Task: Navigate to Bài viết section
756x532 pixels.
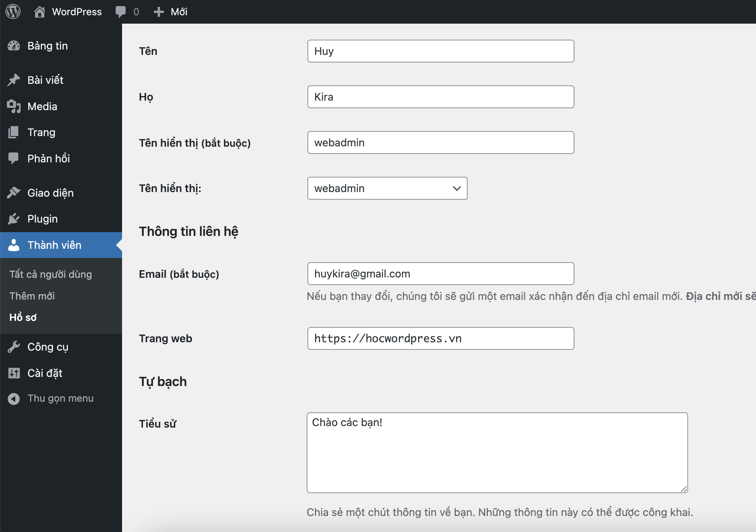Action: (x=45, y=79)
